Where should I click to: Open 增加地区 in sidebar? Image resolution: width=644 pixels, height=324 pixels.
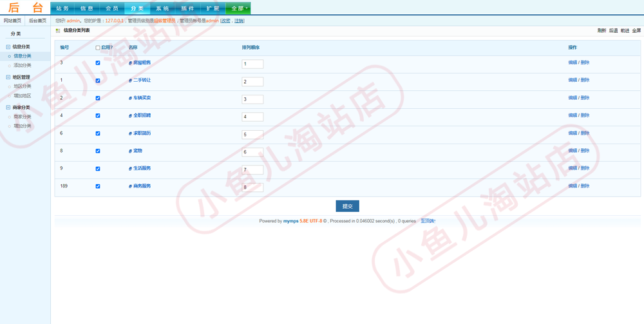pos(22,96)
